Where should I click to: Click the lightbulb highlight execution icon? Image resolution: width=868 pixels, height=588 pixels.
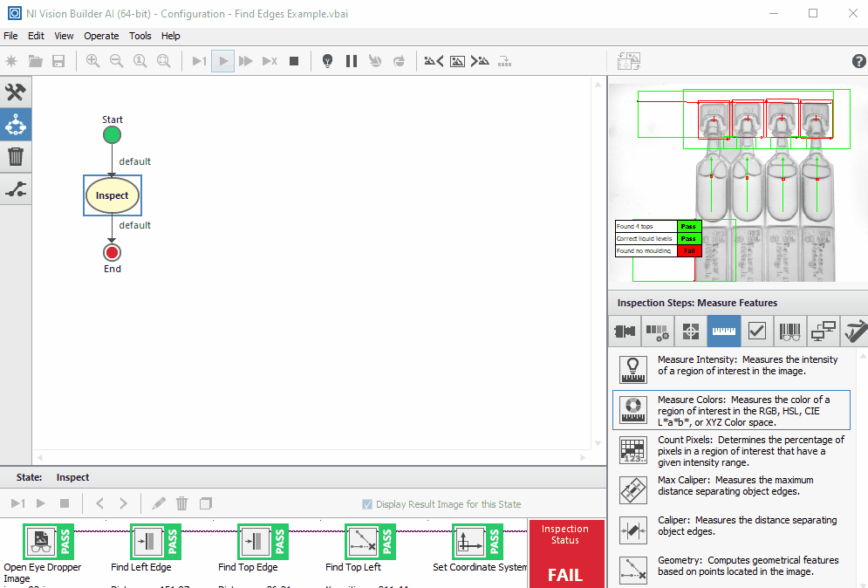point(327,61)
